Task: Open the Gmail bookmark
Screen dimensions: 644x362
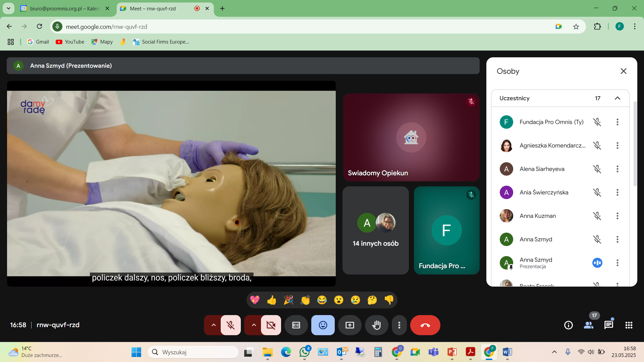Action: tap(38, 42)
